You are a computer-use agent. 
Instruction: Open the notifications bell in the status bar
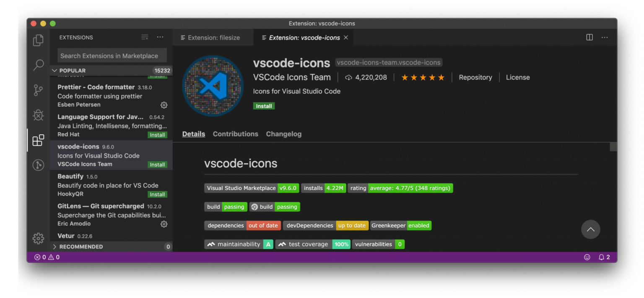click(602, 257)
